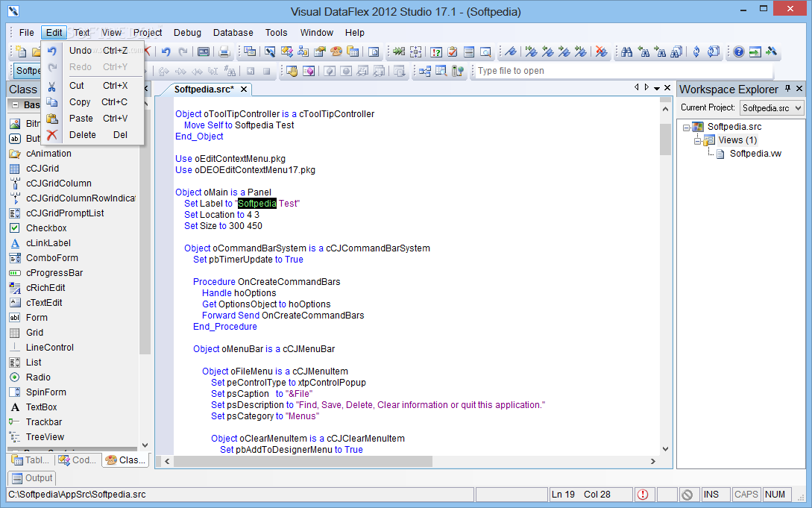Select Delete in the Edit menu

pos(92,134)
